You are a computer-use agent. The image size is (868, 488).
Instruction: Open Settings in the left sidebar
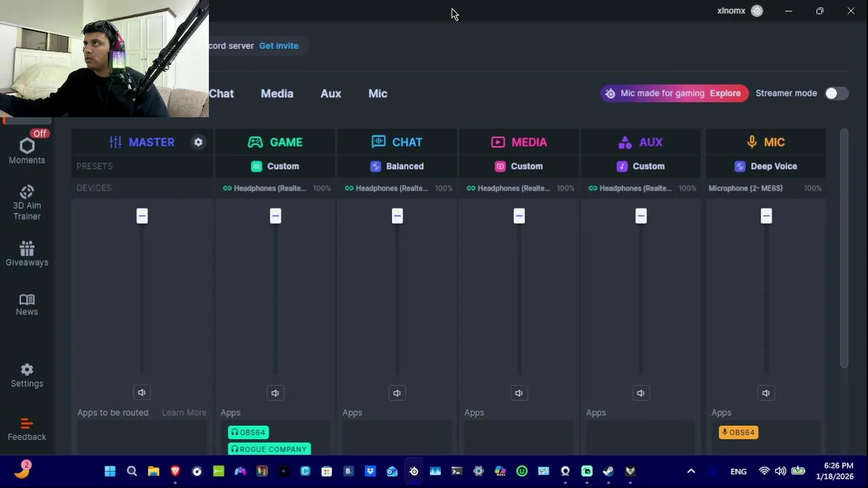(x=27, y=375)
